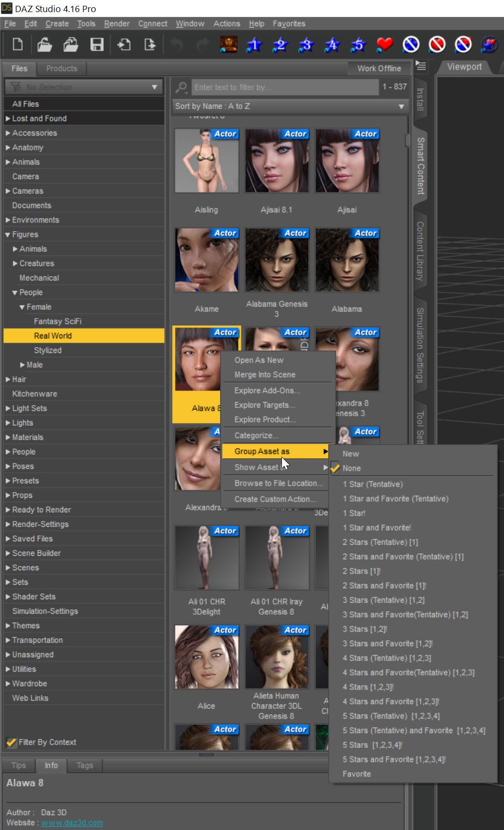Choose Merge Into Scene

[265, 375]
